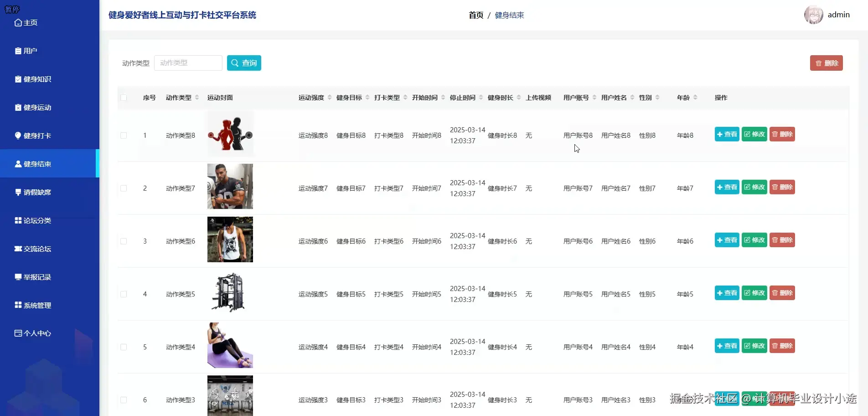868x416 pixels.
Task: Click 查看 on the first table row
Action: click(726, 134)
